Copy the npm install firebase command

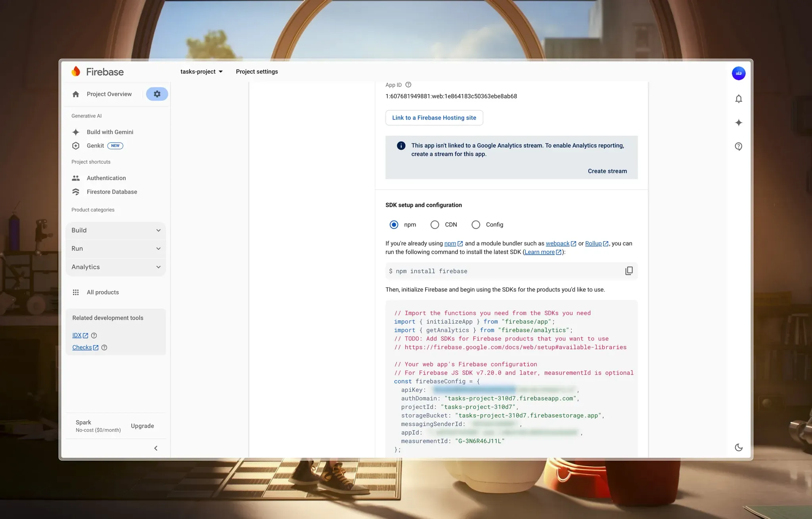click(x=629, y=271)
